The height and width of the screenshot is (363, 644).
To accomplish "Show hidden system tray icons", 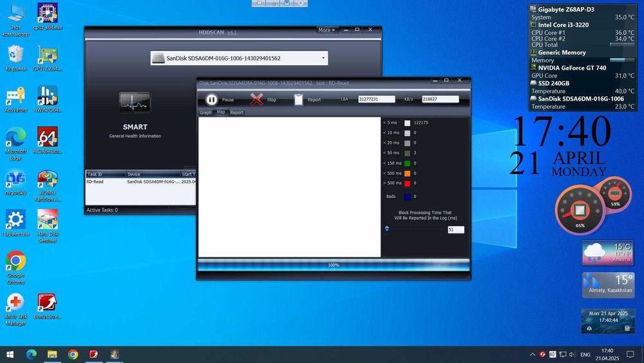I will tap(533, 355).
